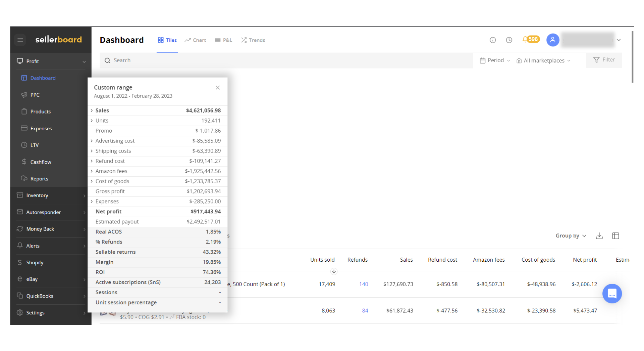Download the product table data
Image resolution: width=644 pixels, height=351 pixels.
click(x=599, y=236)
